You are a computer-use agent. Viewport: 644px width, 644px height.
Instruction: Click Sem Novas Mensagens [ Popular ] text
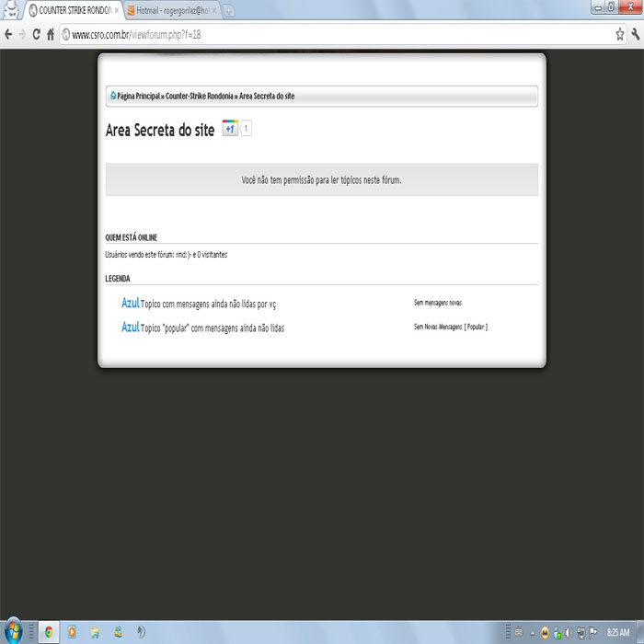click(x=451, y=327)
